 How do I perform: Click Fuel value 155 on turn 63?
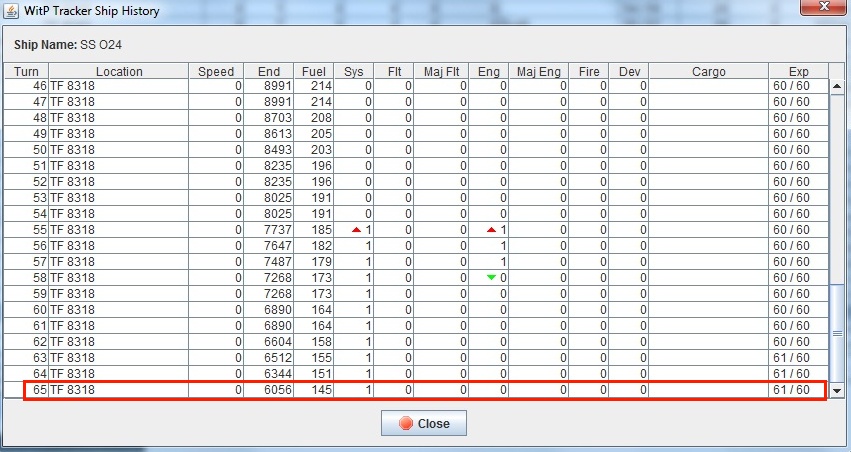[321, 358]
